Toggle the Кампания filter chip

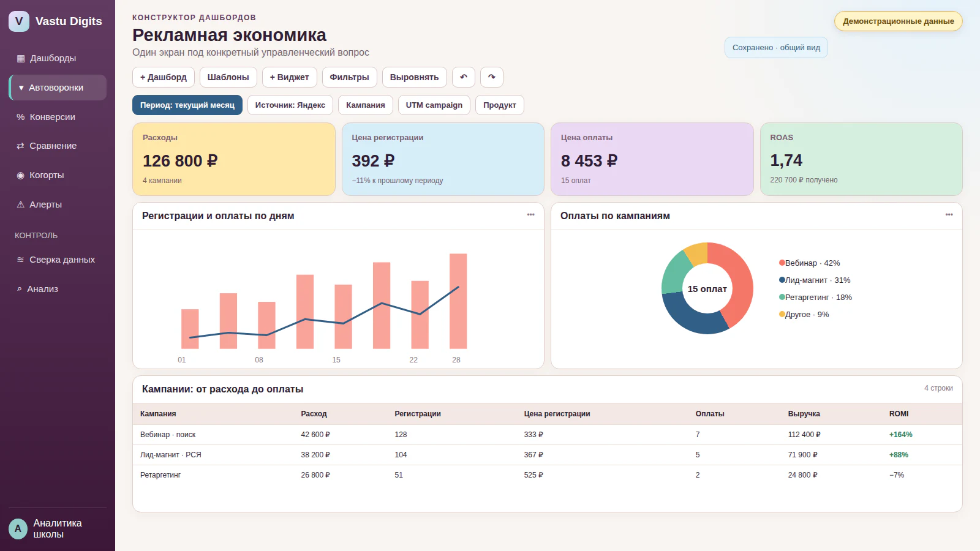click(x=366, y=105)
